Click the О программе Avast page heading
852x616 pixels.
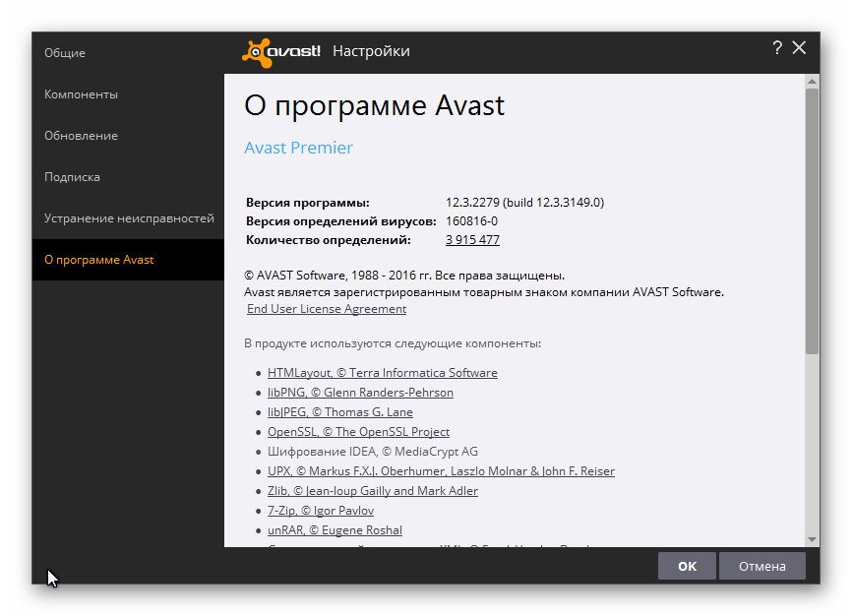point(375,105)
